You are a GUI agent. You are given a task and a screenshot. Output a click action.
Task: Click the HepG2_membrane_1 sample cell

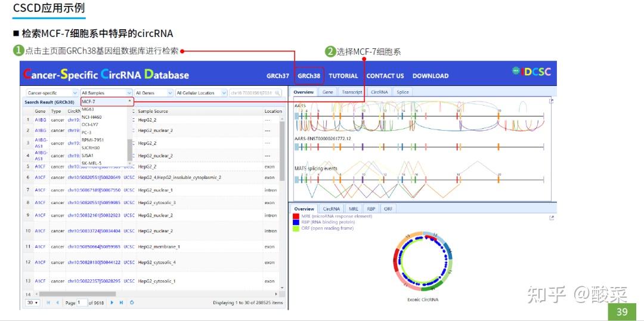coord(159,246)
